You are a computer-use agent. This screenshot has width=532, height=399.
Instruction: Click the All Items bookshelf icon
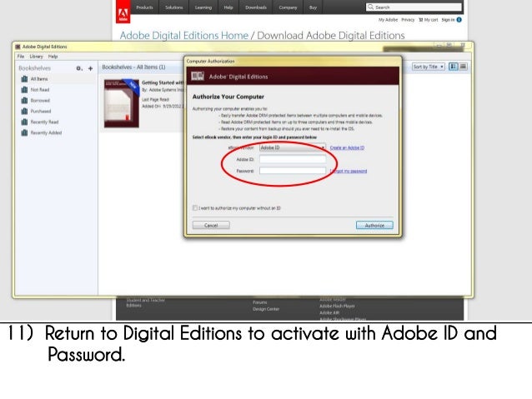24,79
